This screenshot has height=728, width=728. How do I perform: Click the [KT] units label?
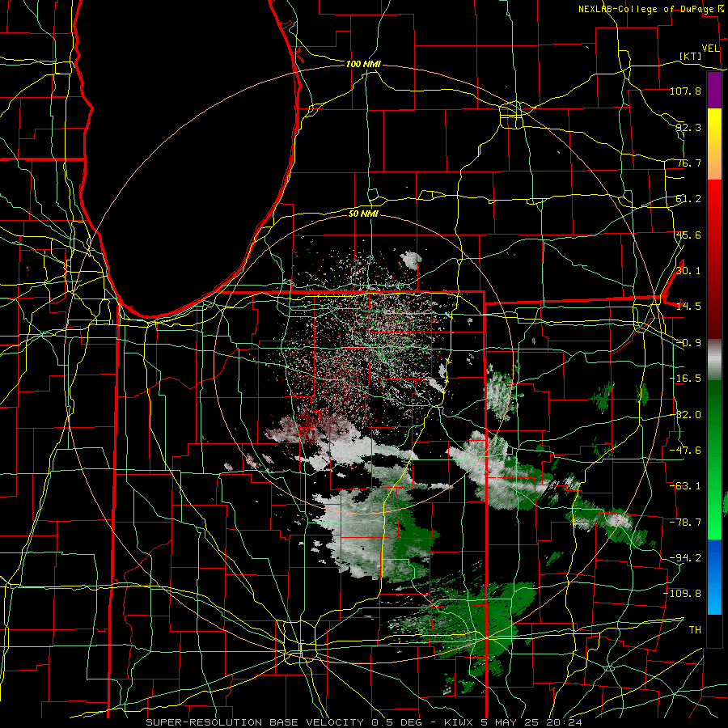click(x=691, y=56)
